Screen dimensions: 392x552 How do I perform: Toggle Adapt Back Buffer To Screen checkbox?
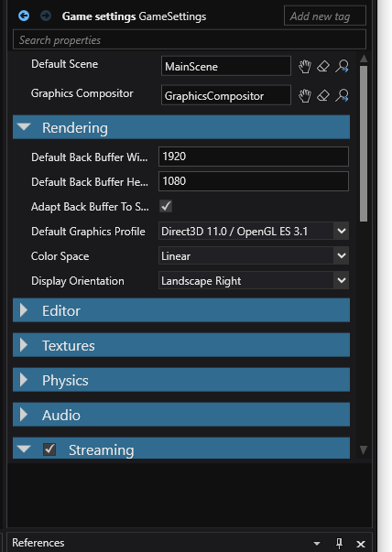[166, 206]
